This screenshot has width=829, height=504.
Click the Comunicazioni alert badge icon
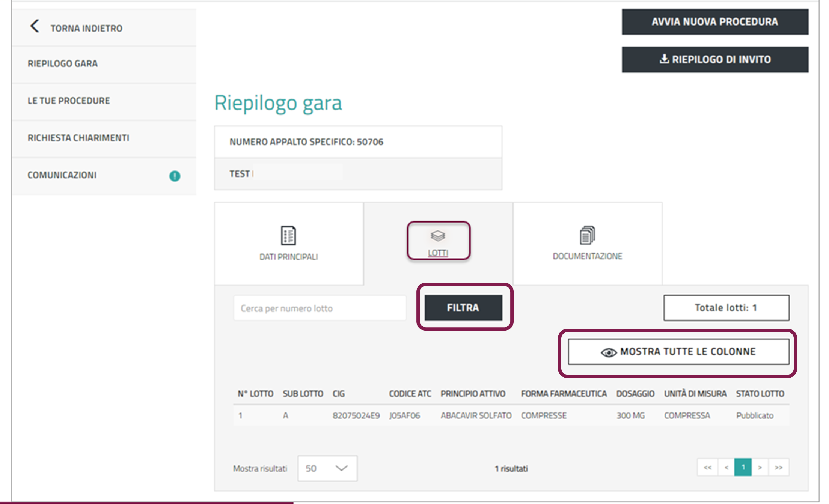point(175,176)
